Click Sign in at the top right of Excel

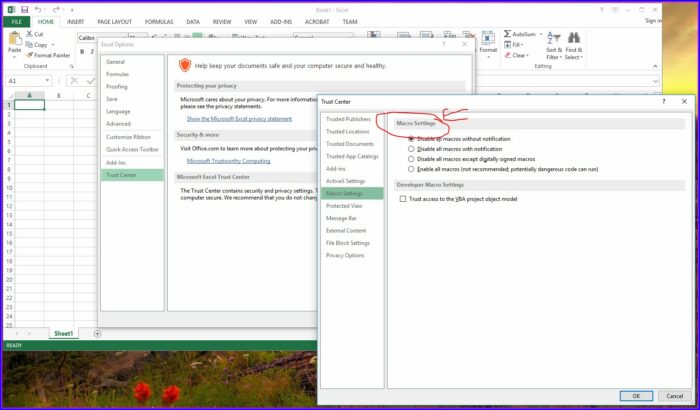653,21
